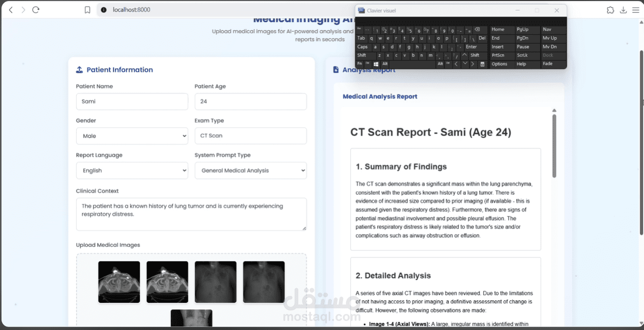This screenshot has width=644, height=330.
Task: Tap the left arrow key on Clavier visuel
Action: click(x=457, y=64)
